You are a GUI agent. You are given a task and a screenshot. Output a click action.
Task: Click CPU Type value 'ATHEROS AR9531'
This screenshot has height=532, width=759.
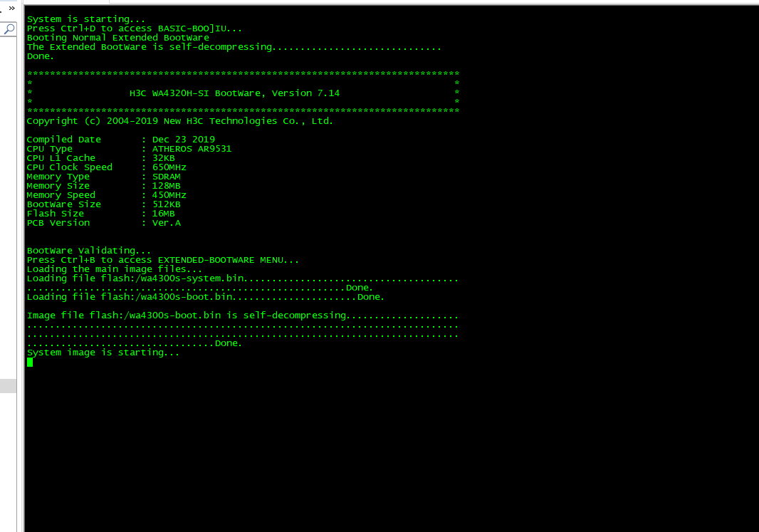point(192,149)
